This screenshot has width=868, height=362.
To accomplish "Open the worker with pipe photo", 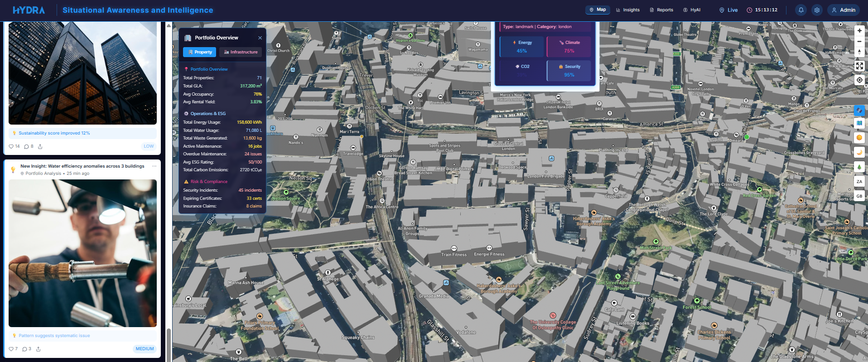I will [82, 253].
